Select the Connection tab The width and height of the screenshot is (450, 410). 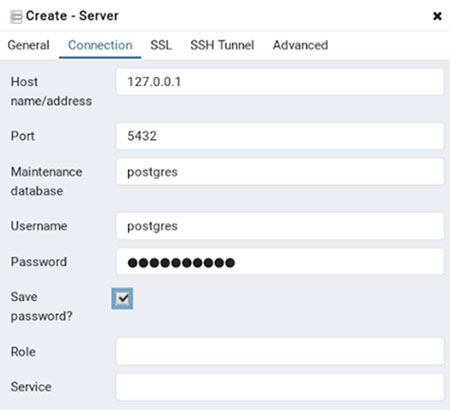click(100, 45)
